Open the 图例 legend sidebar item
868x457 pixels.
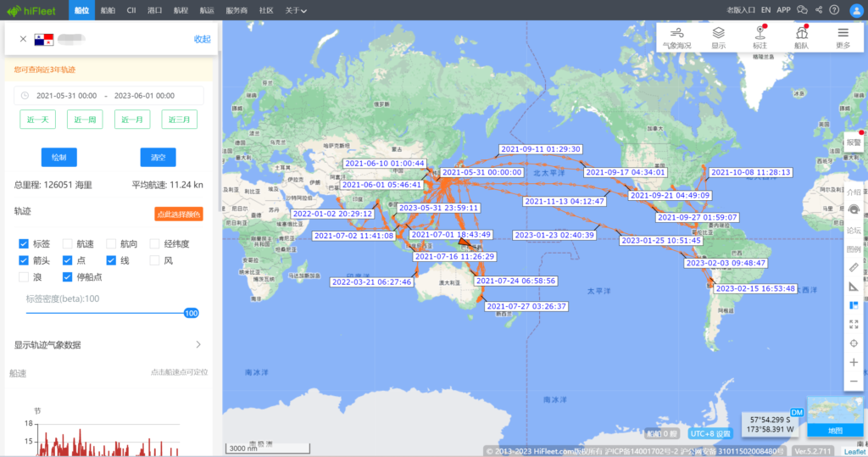[x=854, y=249]
